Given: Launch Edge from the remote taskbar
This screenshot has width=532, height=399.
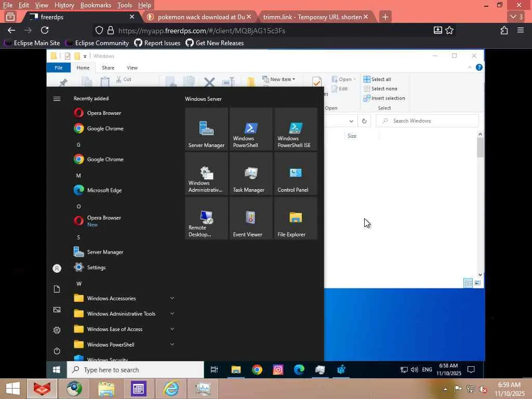Looking at the screenshot, I should [299, 369].
